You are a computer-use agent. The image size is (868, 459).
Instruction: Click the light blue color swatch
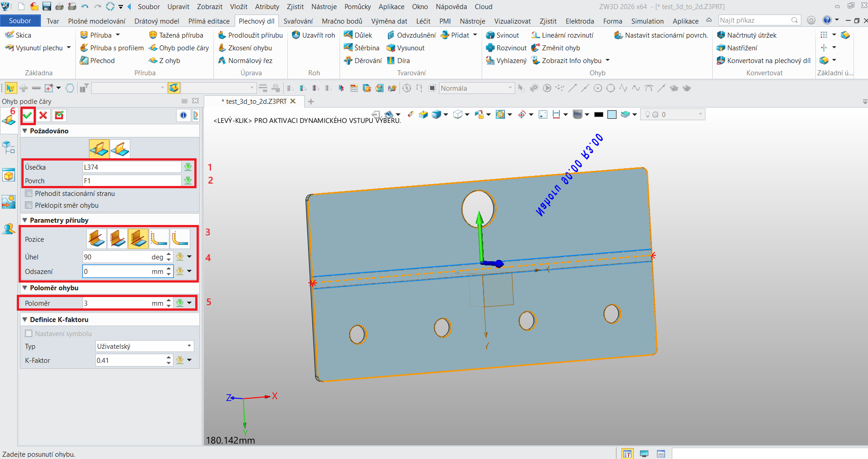coord(612,114)
